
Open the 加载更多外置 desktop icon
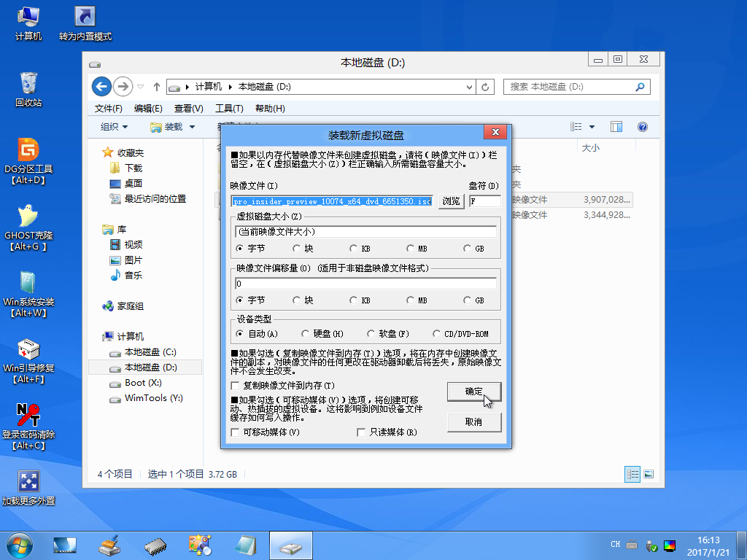pos(28,488)
